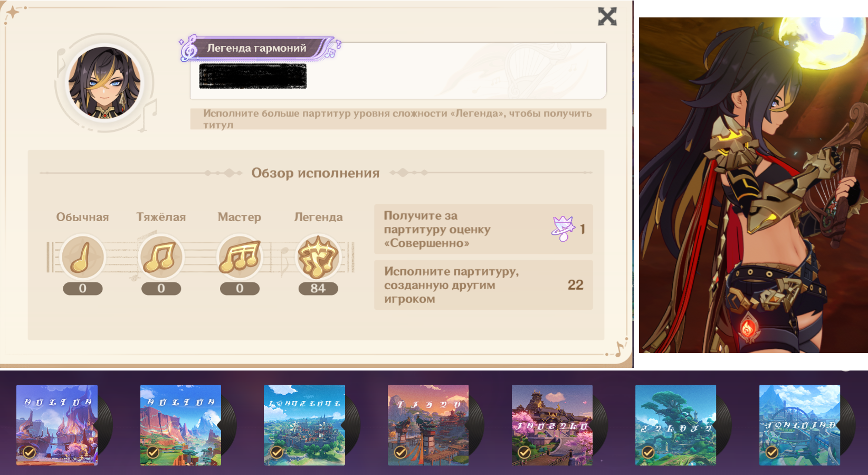This screenshot has width=868, height=475.
Task: Toggle checkmark on the last blue city album
Action: [x=771, y=452]
